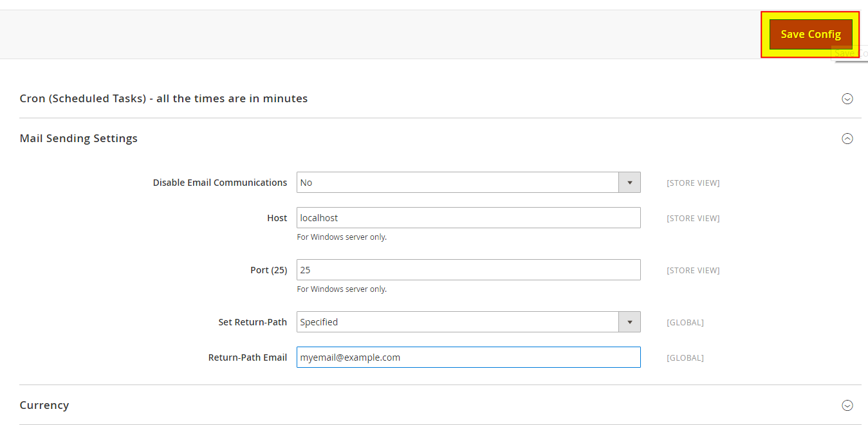Open the Cron (Scheduled Tasks) section title
Viewport: 868px width, 425px height.
(x=163, y=98)
